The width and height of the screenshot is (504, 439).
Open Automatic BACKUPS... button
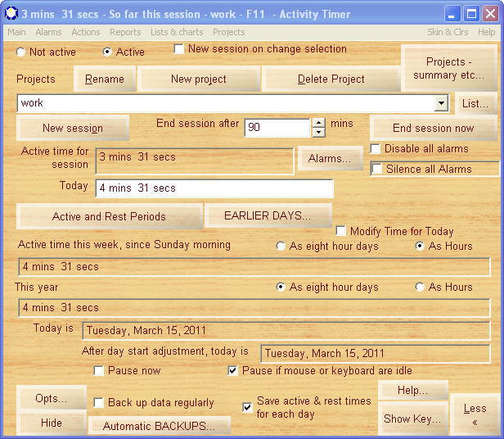[159, 426]
